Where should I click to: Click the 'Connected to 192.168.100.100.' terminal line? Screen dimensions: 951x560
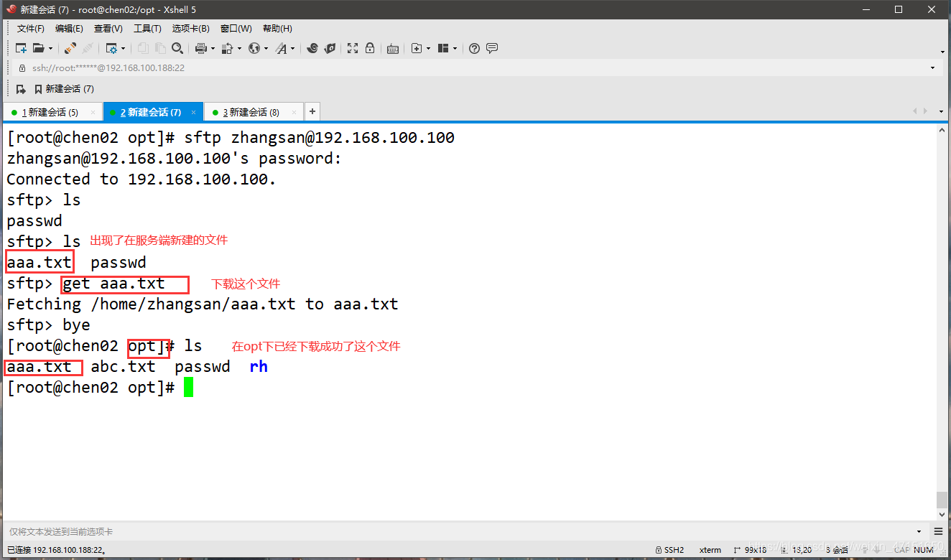(142, 179)
